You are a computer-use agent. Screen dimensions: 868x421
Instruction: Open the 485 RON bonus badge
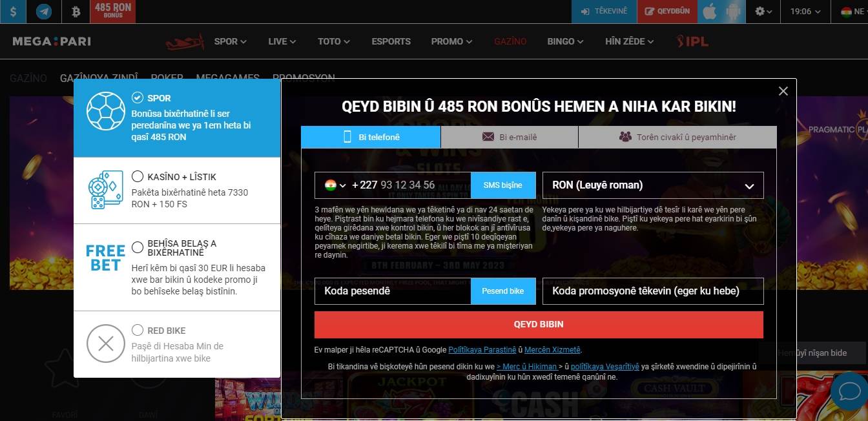click(x=112, y=12)
